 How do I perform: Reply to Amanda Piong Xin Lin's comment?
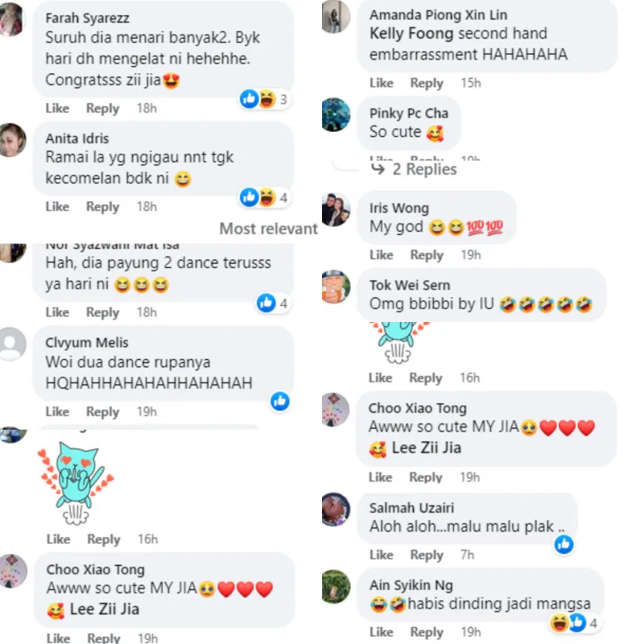coord(427,83)
